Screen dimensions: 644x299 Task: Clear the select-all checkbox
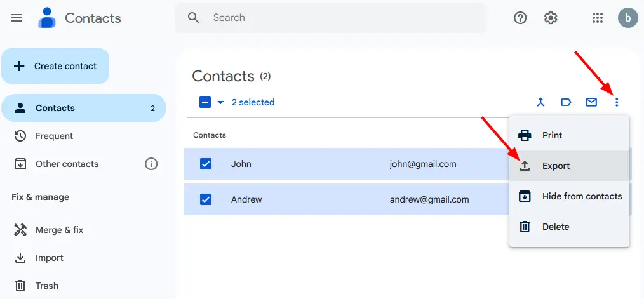pos(205,102)
